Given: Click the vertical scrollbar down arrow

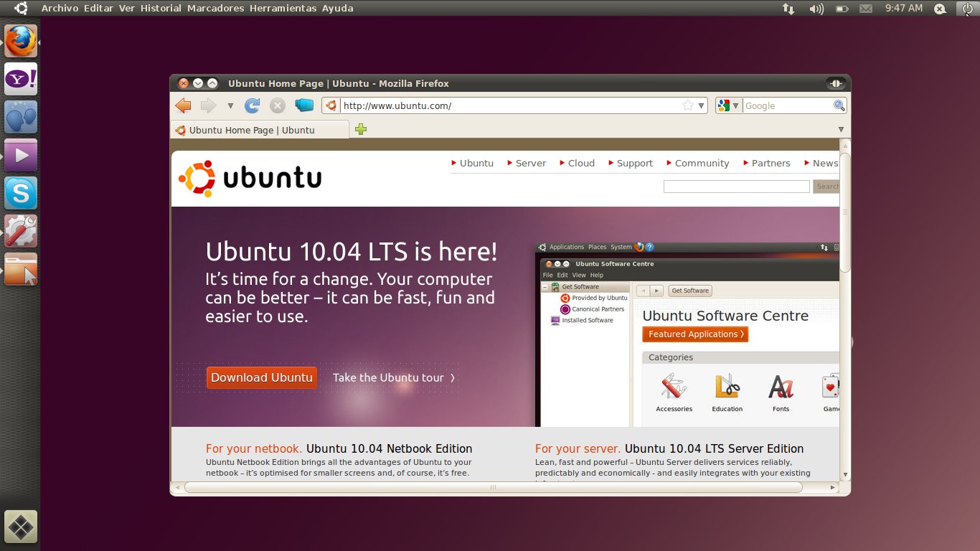Looking at the screenshot, I should (x=845, y=474).
